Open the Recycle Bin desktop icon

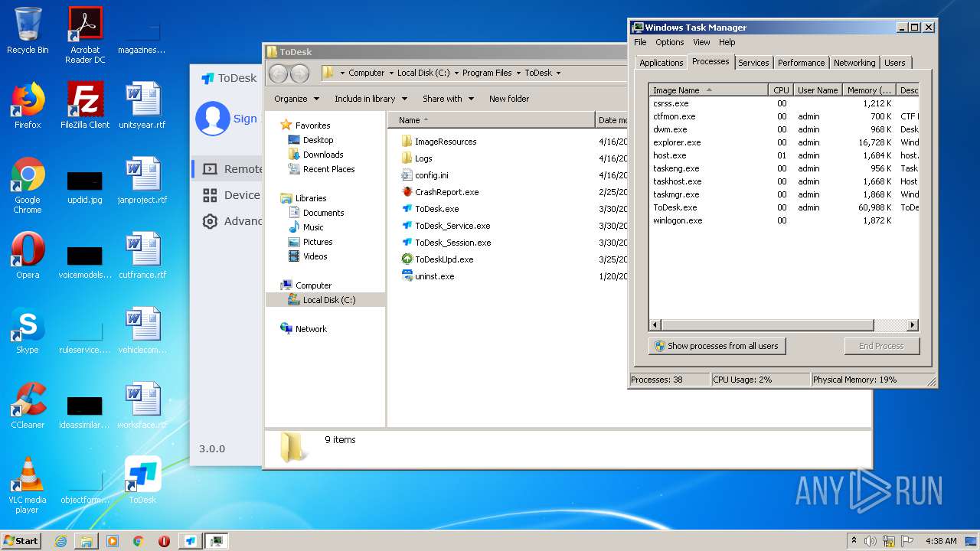click(x=28, y=31)
